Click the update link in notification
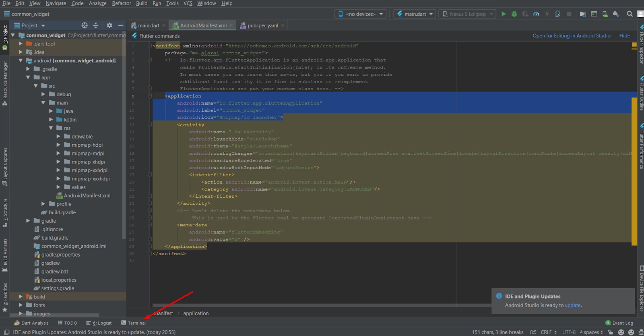The width and height of the screenshot is (644, 336). coord(572,305)
